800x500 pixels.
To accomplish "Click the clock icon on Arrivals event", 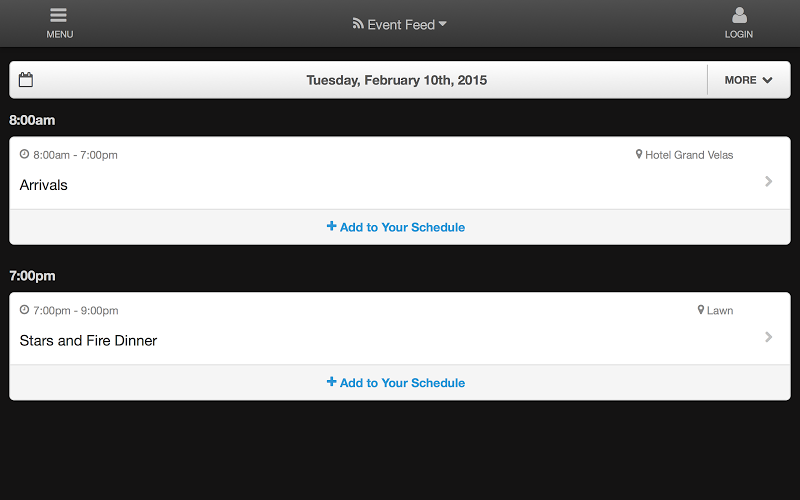I will point(24,154).
